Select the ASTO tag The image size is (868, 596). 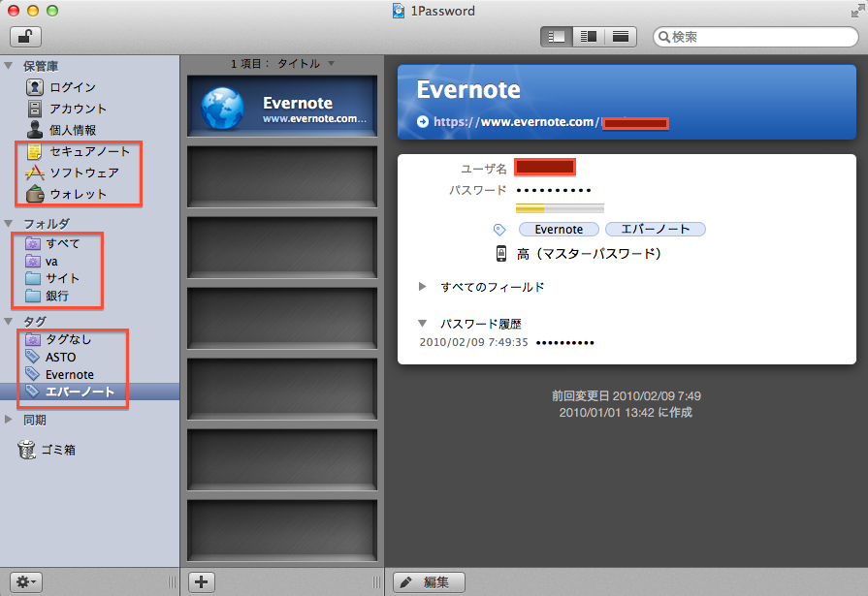[50, 357]
